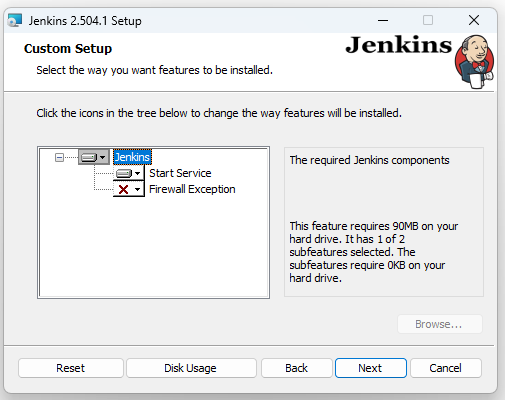Cancel the Jenkins setup

point(446,368)
